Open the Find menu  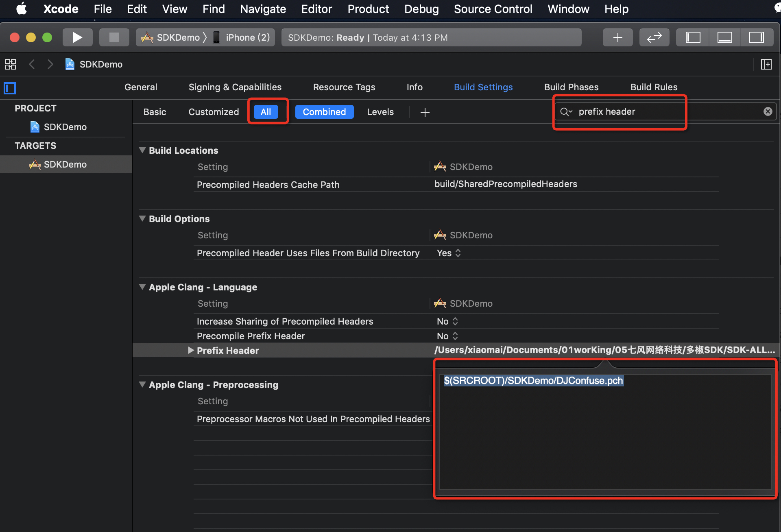click(x=214, y=9)
